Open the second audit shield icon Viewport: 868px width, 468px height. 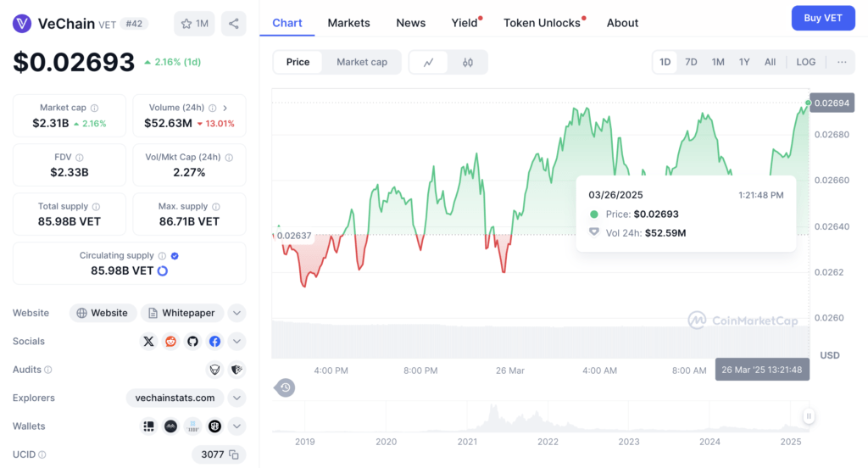click(x=237, y=370)
